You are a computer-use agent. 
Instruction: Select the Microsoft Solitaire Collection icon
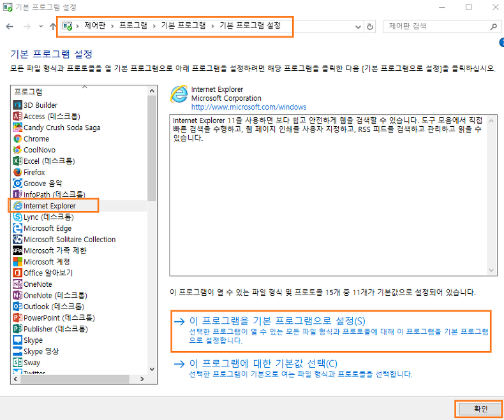(17, 240)
